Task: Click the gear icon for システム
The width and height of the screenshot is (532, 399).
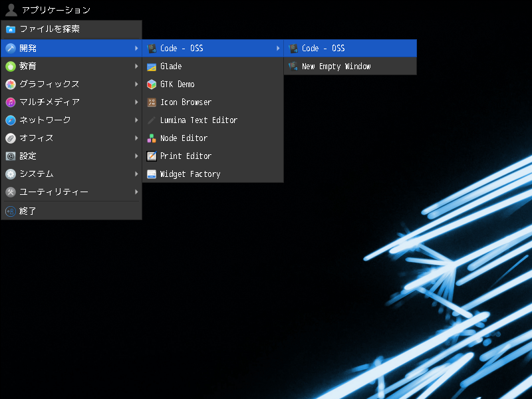Action: (x=11, y=174)
